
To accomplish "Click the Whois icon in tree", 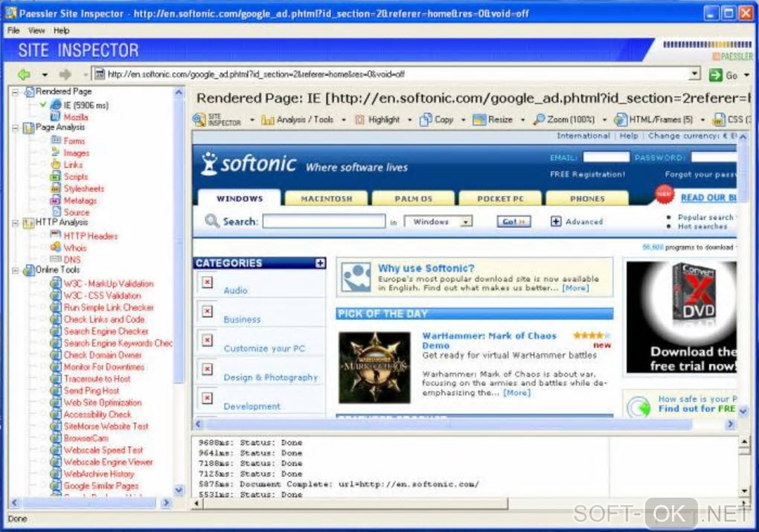I will coord(56,247).
